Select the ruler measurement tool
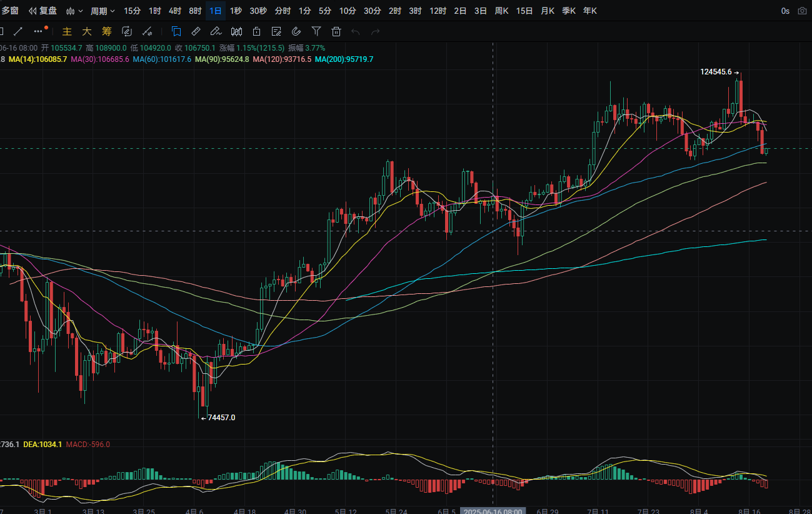This screenshot has height=514, width=812. coord(196,31)
